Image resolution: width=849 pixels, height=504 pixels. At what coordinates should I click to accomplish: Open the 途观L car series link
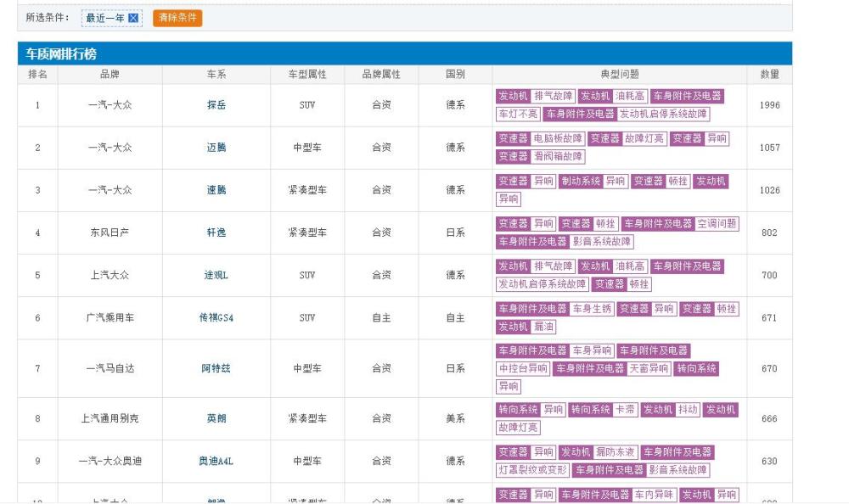[216, 275]
